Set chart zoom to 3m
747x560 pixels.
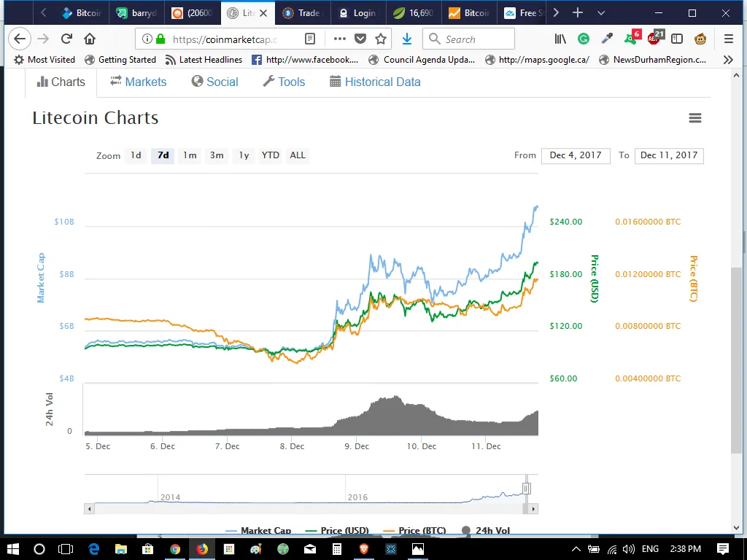(x=217, y=155)
